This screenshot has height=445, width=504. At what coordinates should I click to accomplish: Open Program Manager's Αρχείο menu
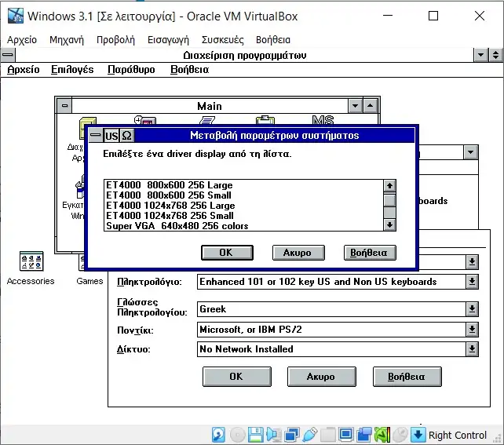24,69
